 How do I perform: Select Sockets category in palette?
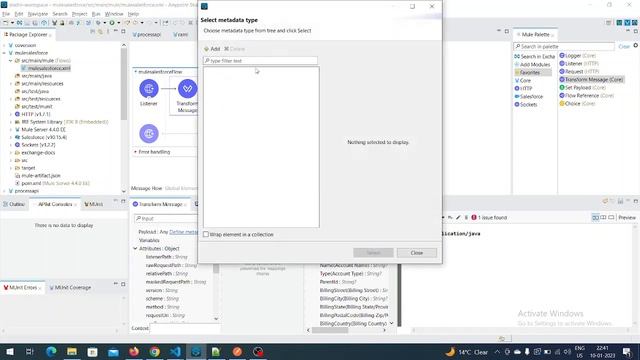(526, 104)
